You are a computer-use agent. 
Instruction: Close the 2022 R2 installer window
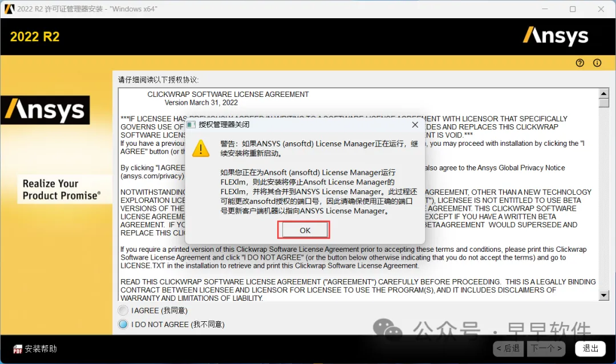click(601, 9)
